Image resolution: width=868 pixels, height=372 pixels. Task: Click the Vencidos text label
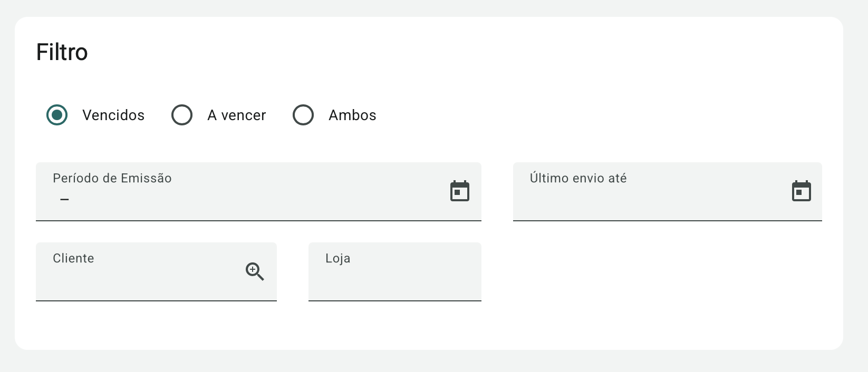(113, 115)
